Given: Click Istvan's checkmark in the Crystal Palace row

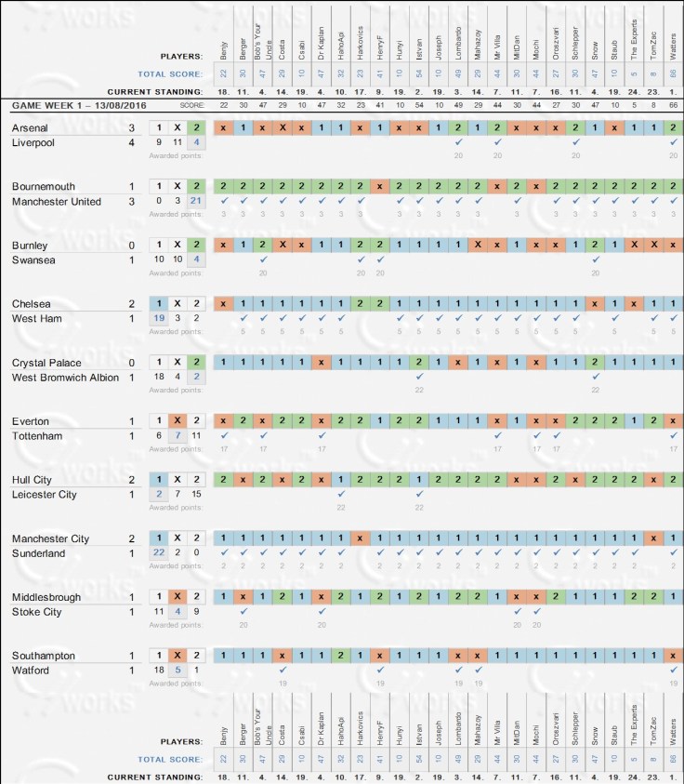Looking at the screenshot, I should (x=419, y=377).
